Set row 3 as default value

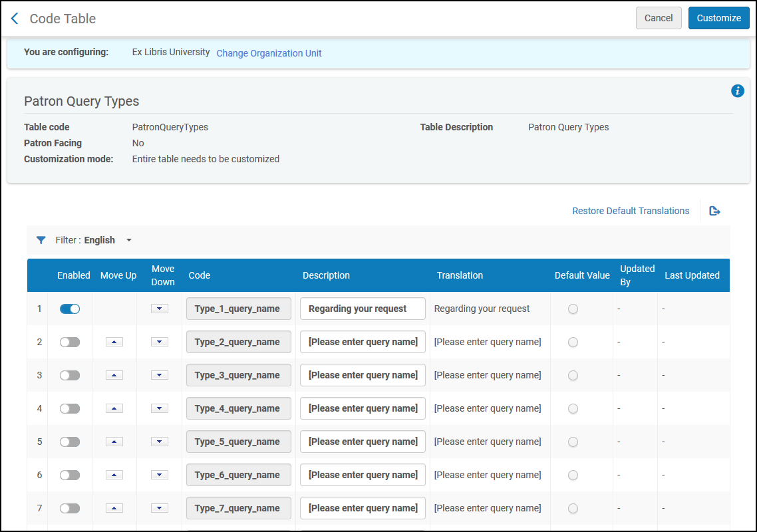(x=573, y=376)
